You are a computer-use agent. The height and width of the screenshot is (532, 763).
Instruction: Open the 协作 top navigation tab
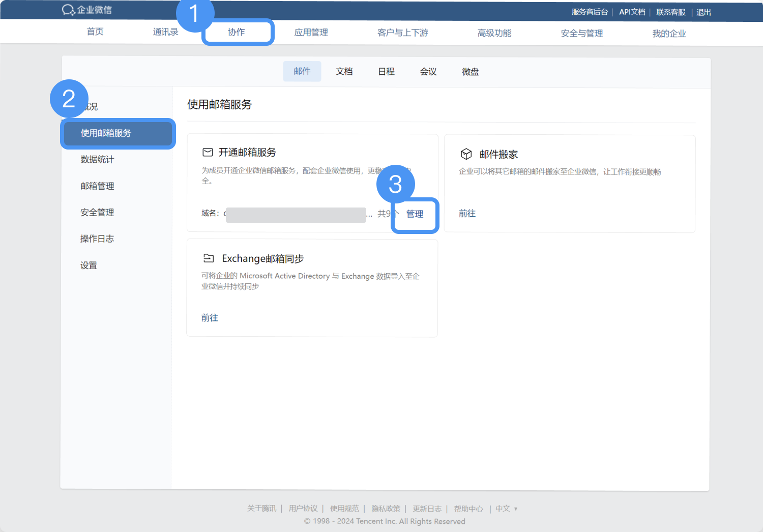click(x=237, y=32)
